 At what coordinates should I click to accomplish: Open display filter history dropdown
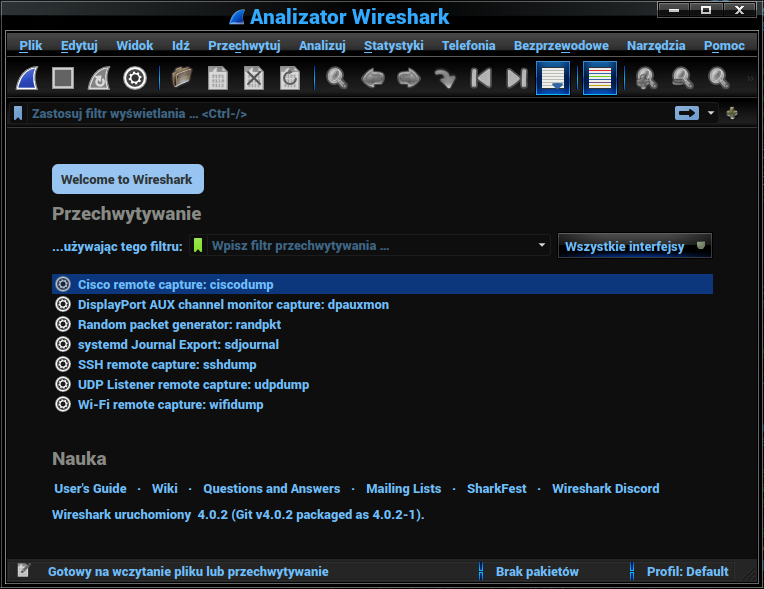tap(711, 113)
